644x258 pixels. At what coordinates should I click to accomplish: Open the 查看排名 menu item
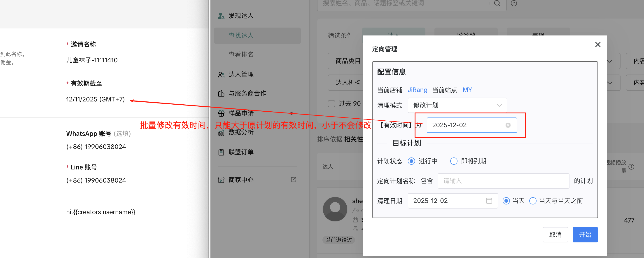click(241, 54)
